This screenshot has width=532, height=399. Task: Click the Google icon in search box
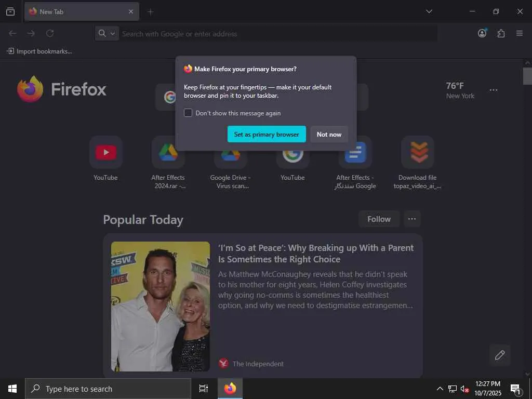170,97
